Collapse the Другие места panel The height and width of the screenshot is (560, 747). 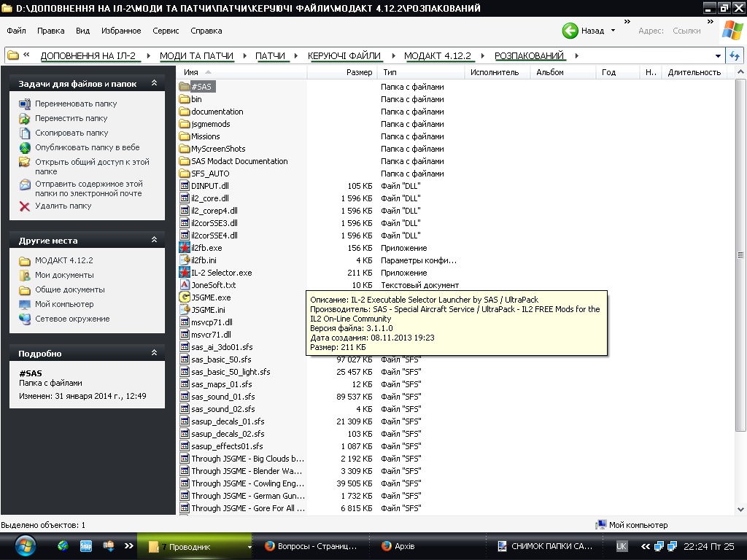point(155,240)
